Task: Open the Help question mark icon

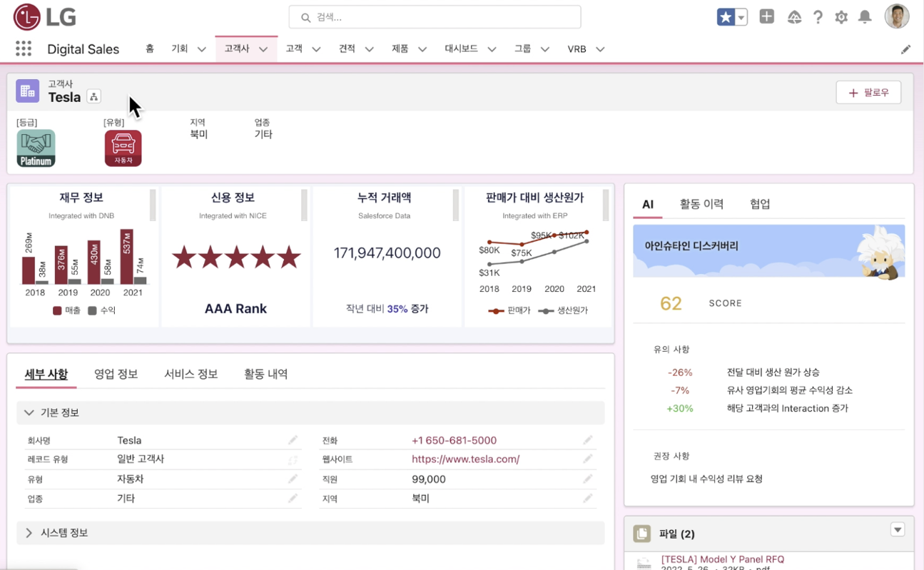Action: pos(818,17)
